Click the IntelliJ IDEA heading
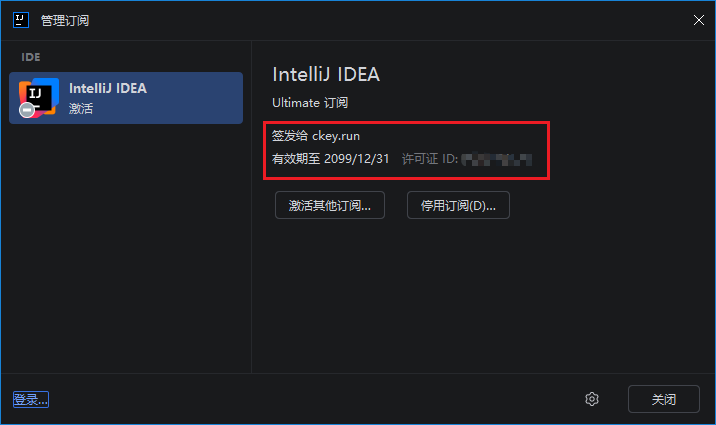Viewport: 716px width, 425px height. pyautogui.click(x=326, y=74)
